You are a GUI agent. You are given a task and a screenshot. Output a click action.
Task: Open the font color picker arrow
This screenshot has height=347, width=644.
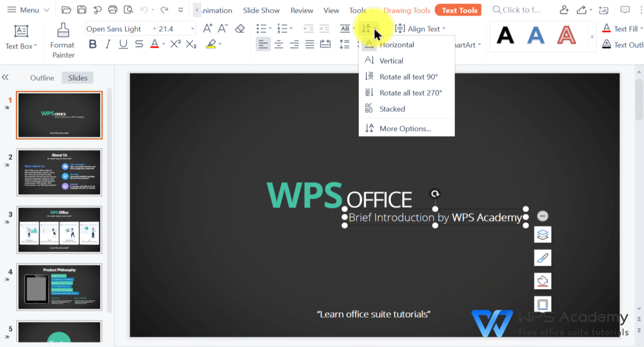tap(164, 44)
